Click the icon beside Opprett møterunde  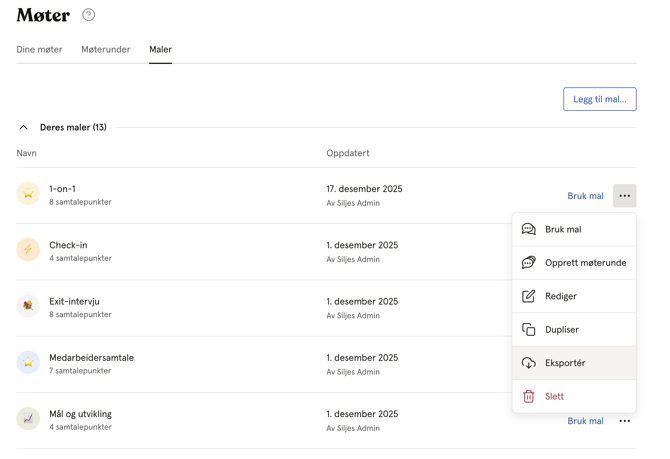529,262
